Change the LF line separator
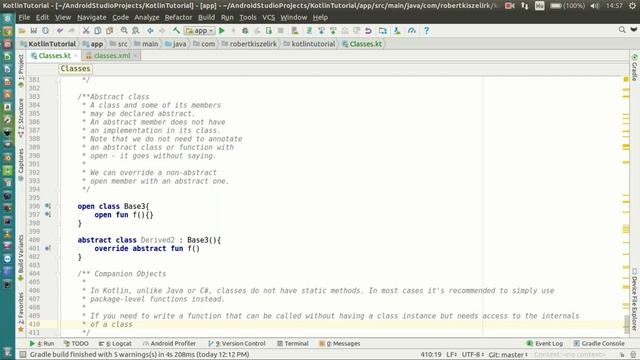The height and width of the screenshot is (360, 640). [x=451, y=354]
